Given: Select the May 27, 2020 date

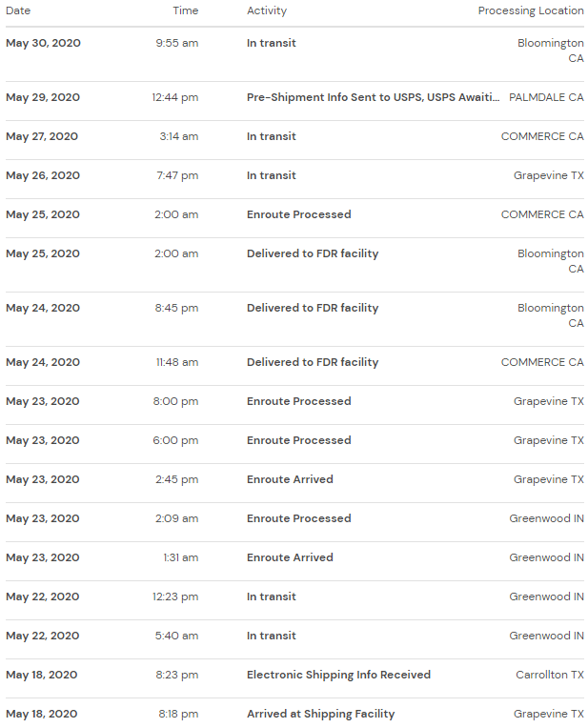Looking at the screenshot, I should [42, 136].
